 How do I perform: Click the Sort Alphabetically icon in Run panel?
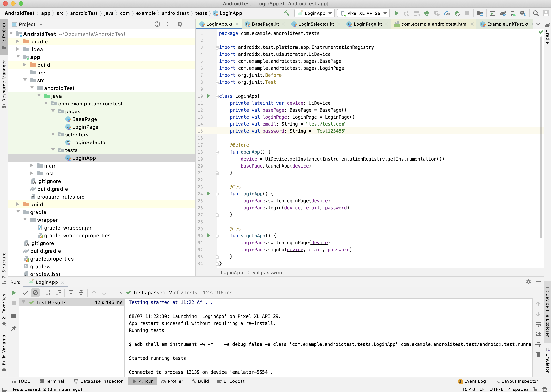point(48,293)
